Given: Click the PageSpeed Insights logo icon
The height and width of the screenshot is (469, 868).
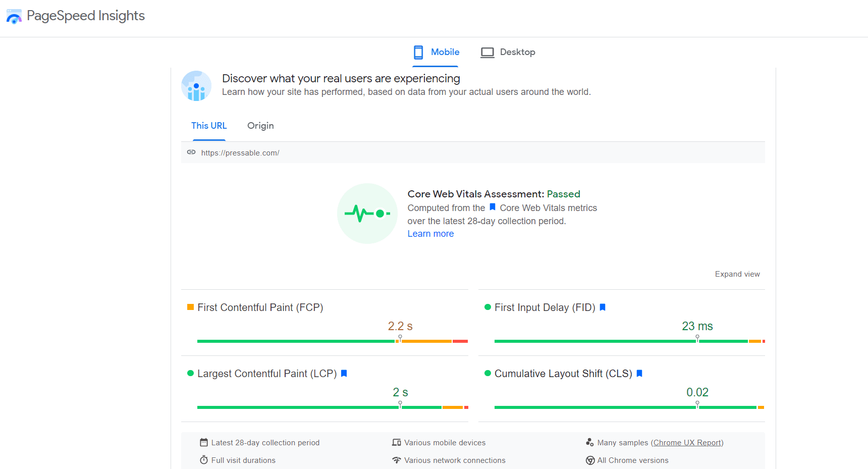Looking at the screenshot, I should click(14, 16).
